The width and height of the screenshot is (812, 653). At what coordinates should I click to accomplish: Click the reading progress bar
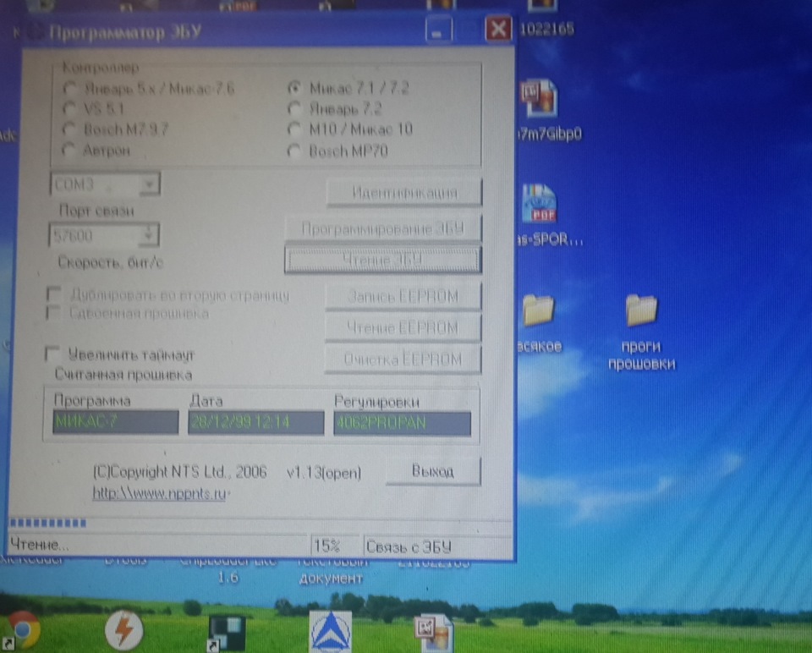tap(261, 523)
